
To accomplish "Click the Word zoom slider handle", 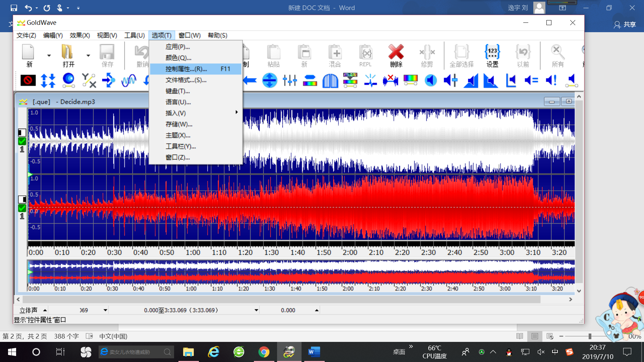I will [x=590, y=336].
